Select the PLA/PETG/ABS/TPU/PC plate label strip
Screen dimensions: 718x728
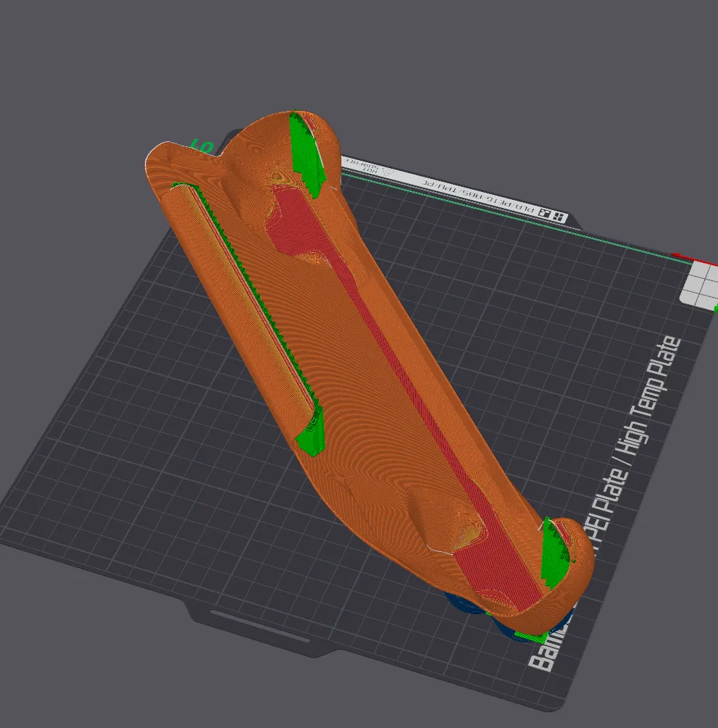478,194
